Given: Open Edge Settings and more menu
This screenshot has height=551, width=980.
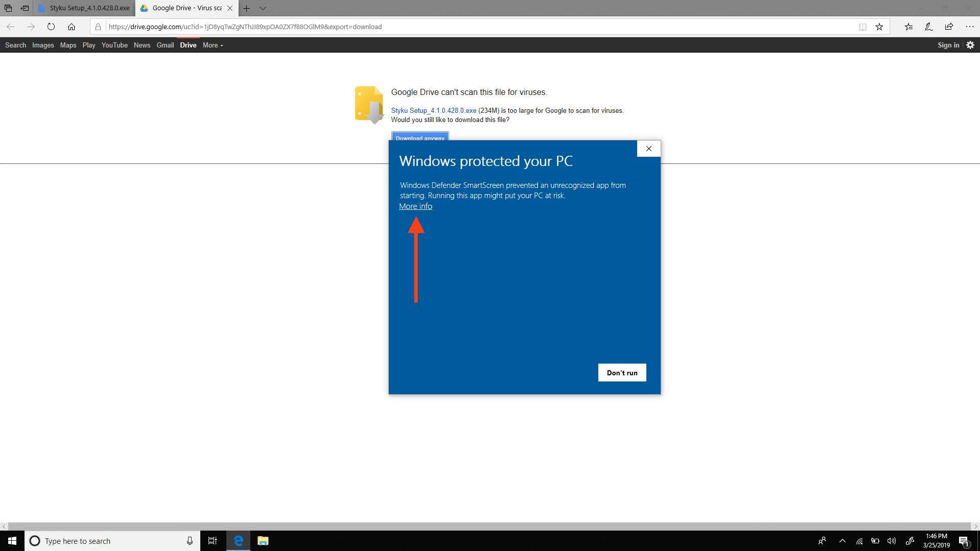Looking at the screenshot, I should (969, 27).
